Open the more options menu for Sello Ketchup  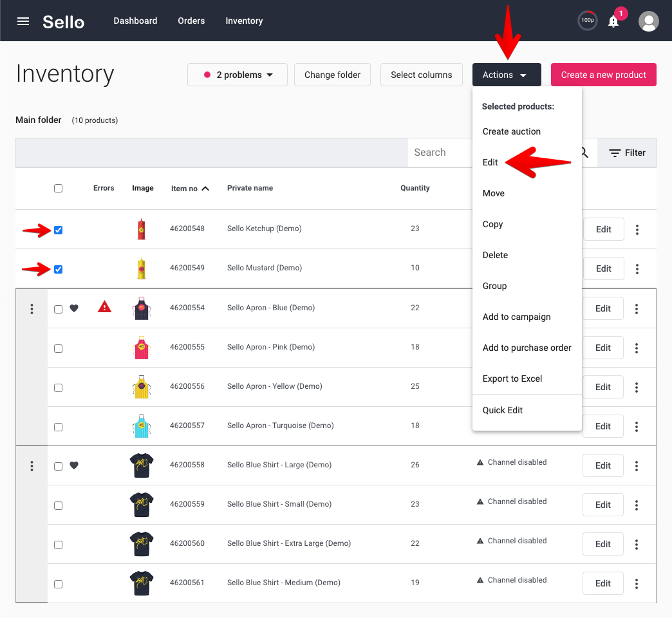pos(637,230)
